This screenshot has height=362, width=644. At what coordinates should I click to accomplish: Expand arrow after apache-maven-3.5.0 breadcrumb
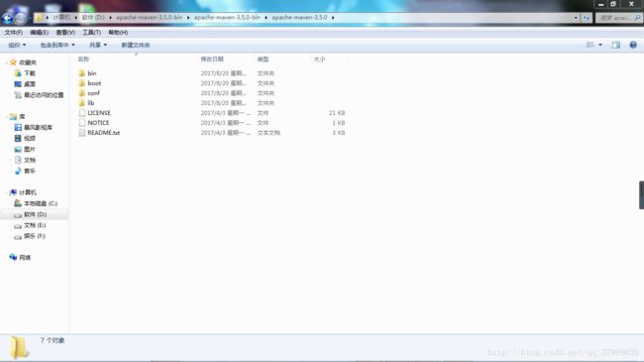click(333, 18)
